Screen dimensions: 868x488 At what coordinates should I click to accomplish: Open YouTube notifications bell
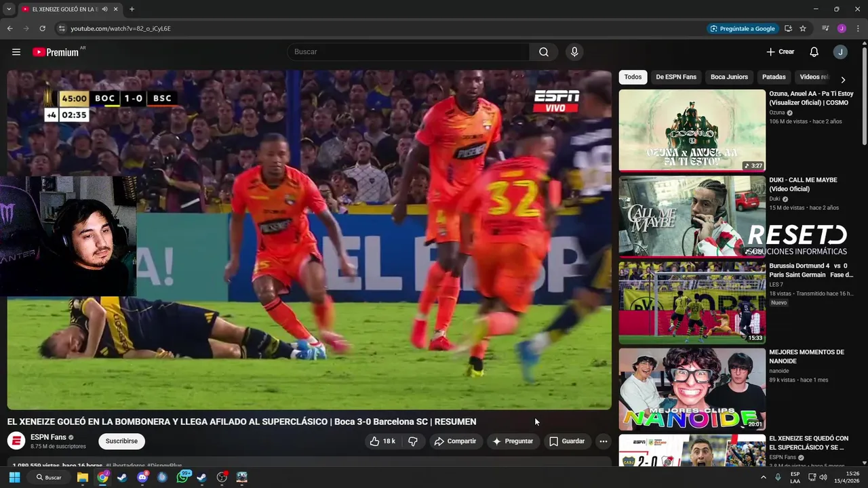pos(814,52)
